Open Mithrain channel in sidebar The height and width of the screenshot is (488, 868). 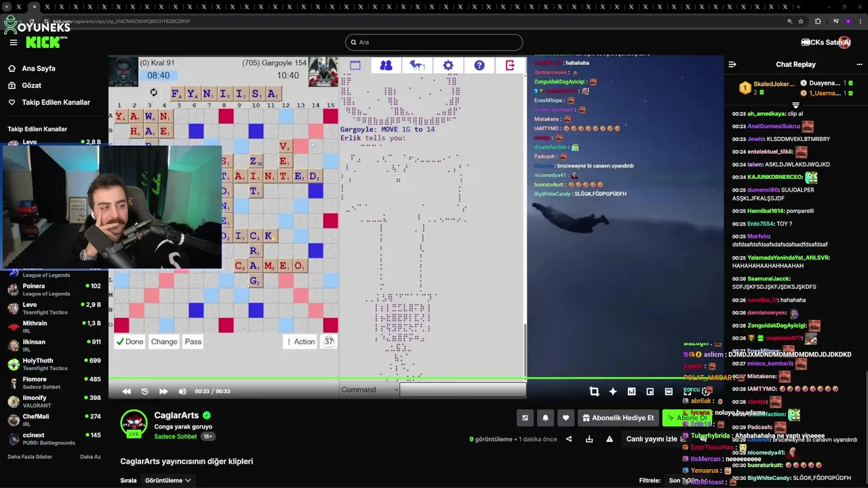pyautogui.click(x=54, y=327)
